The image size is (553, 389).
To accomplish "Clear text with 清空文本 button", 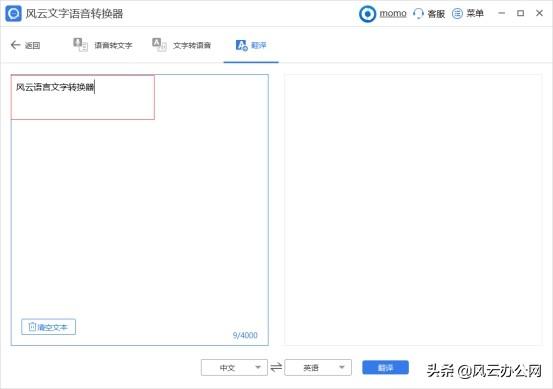I will point(48,327).
